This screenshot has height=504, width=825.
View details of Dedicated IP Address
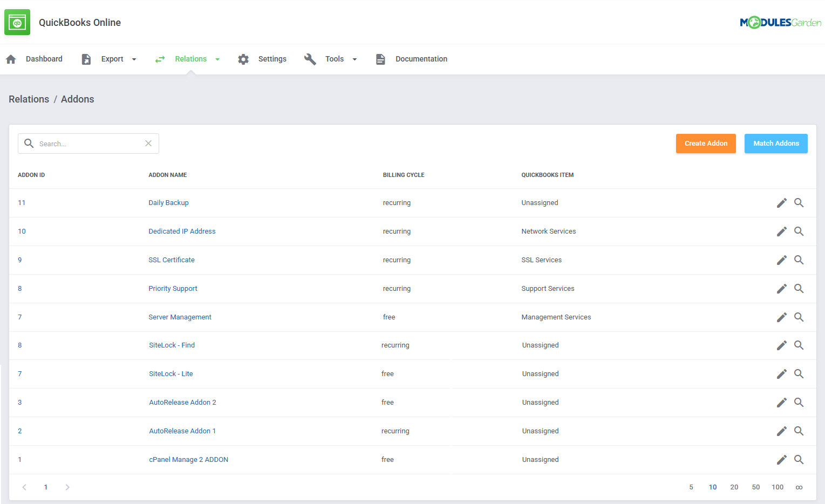[799, 231]
